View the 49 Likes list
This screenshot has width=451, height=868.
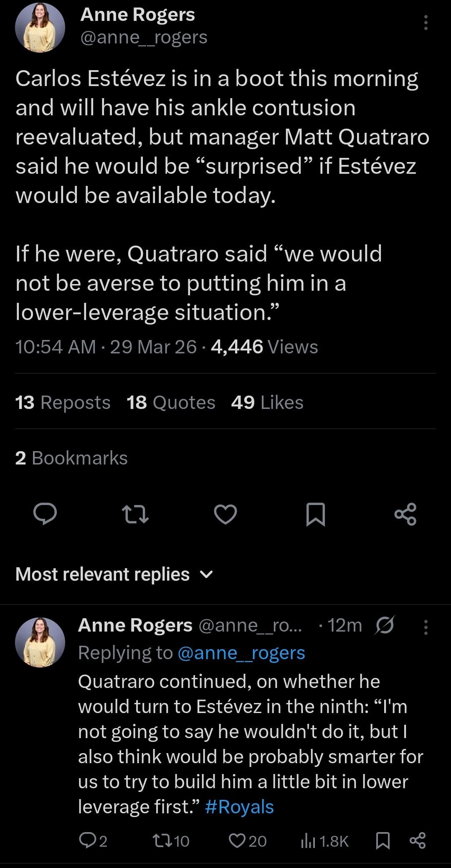click(x=267, y=402)
